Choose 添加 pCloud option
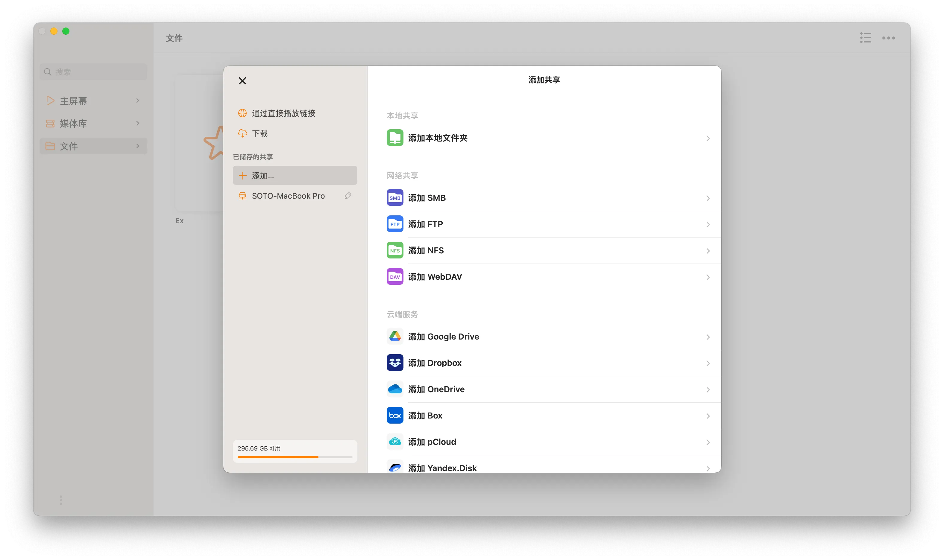Image resolution: width=944 pixels, height=560 pixels. pos(553,442)
